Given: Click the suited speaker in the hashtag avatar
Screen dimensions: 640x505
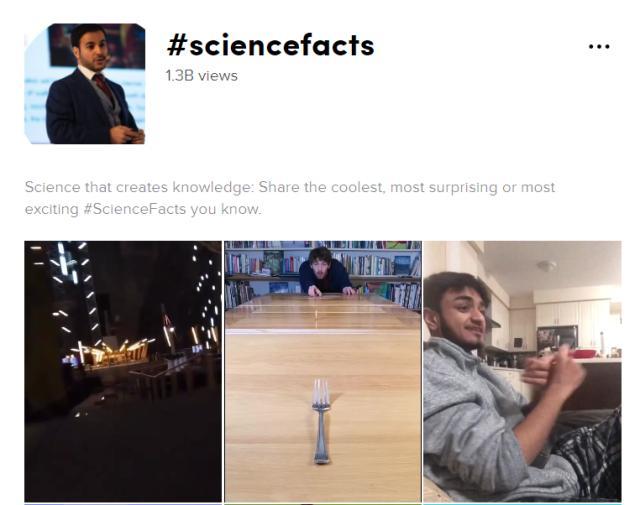Looking at the screenshot, I should point(92,86).
